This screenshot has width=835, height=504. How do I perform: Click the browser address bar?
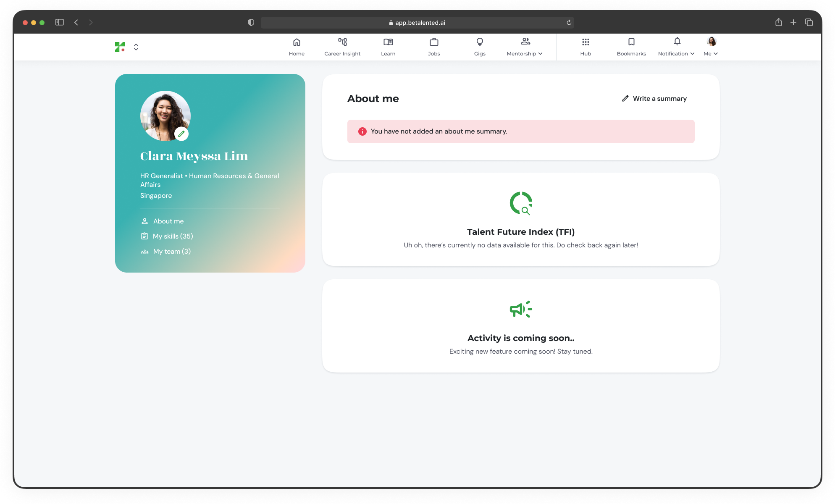coord(417,23)
